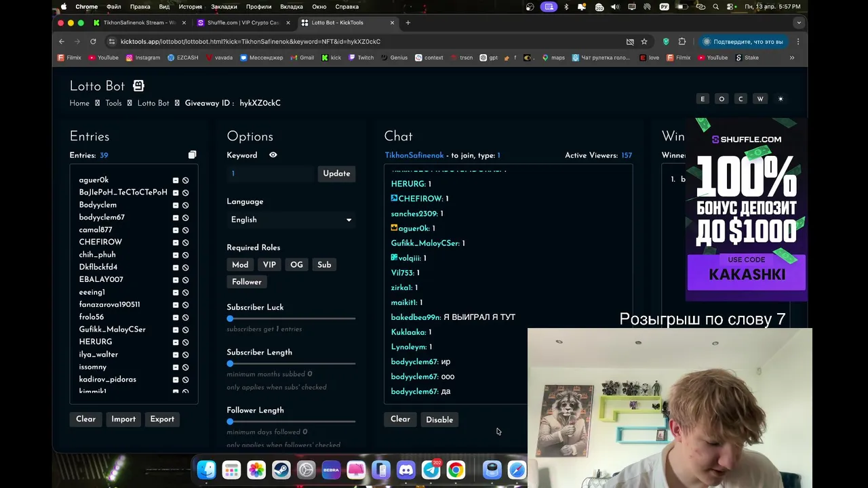This screenshot has width=868, height=488.
Task: Clear the entries list
Action: 85,419
